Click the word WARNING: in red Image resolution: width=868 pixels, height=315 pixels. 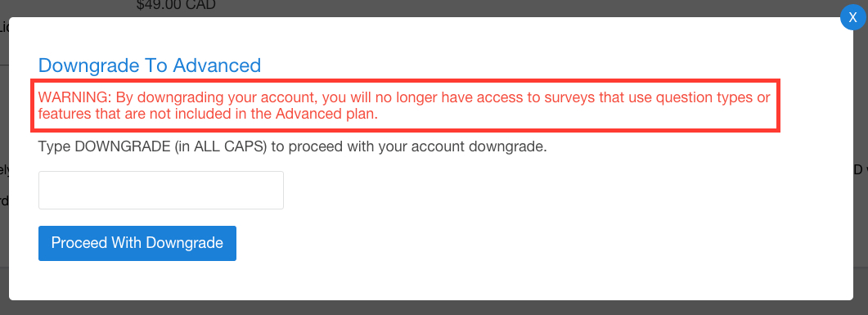74,98
